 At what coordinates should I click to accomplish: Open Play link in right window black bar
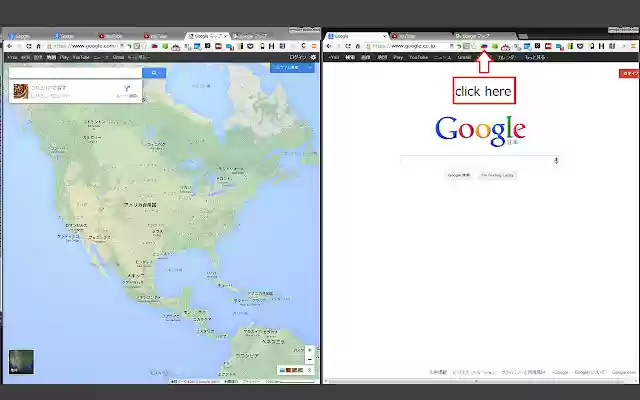pos(398,58)
